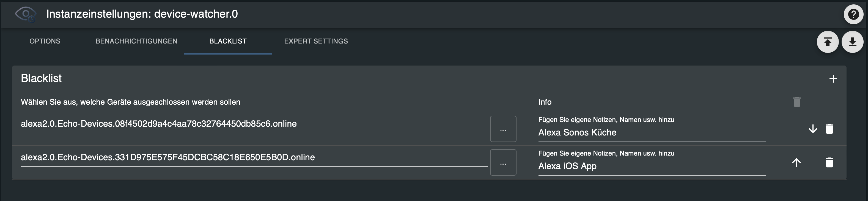Open state selector for the Alexa iOS App device
Viewport: 868px width, 201px height.
pos(503,162)
